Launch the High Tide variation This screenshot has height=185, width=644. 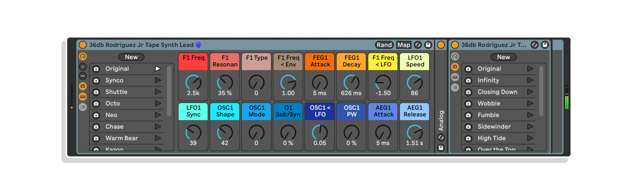(x=530, y=138)
